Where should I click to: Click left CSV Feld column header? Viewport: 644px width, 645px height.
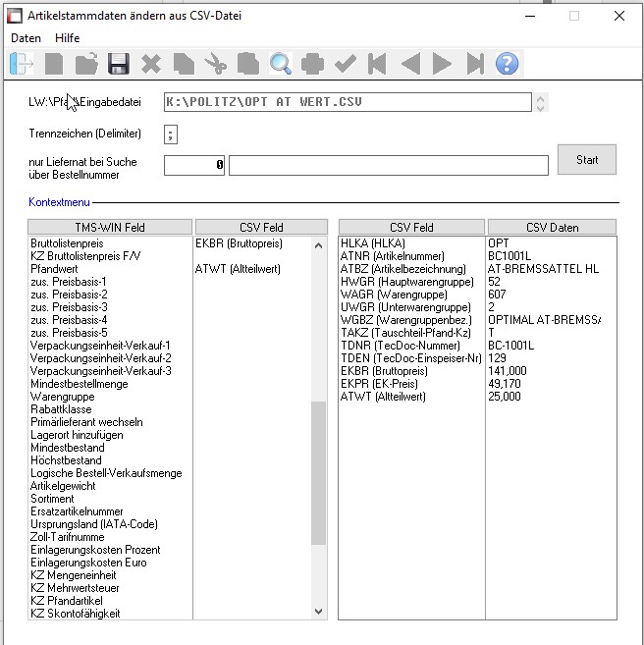(261, 227)
